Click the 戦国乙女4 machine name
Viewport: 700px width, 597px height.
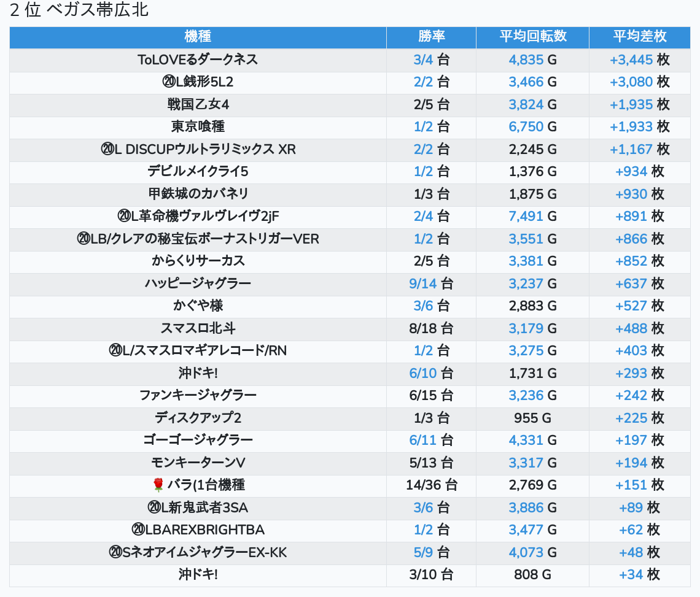198,104
